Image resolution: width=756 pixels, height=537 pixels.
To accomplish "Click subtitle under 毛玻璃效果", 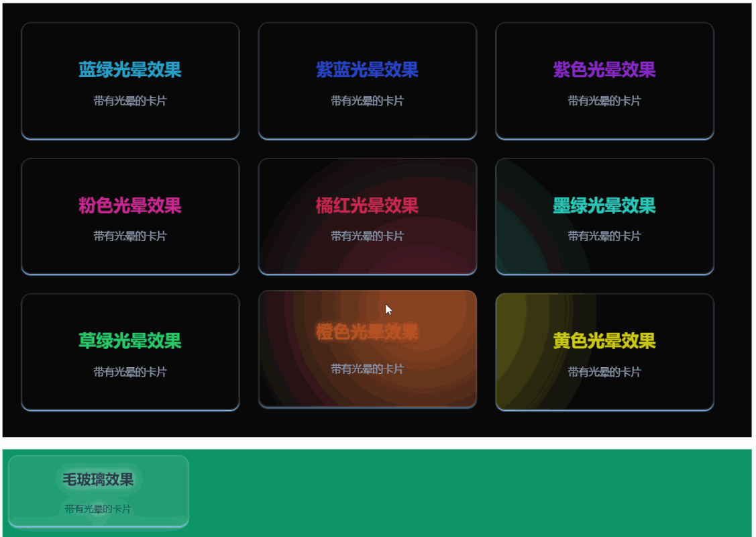I will (x=98, y=509).
